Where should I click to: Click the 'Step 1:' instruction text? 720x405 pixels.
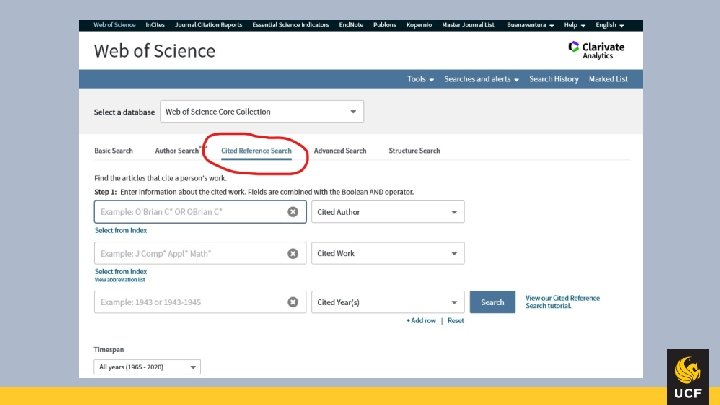tap(254, 192)
